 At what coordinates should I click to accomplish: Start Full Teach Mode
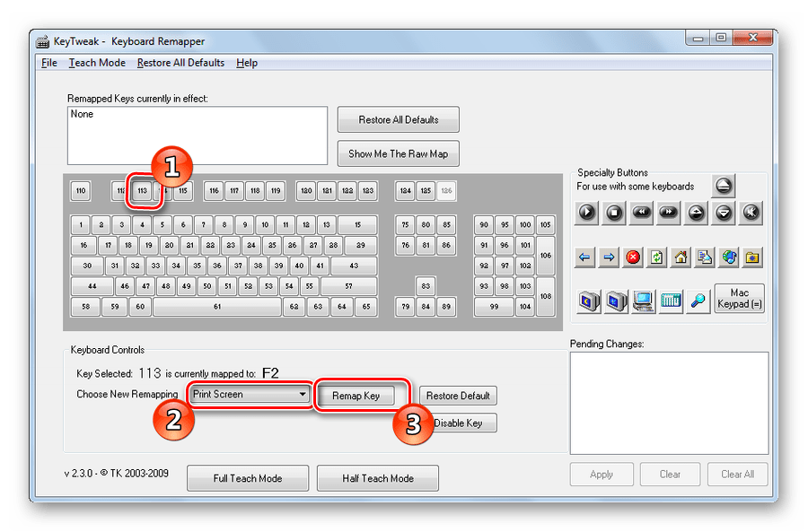(x=248, y=478)
